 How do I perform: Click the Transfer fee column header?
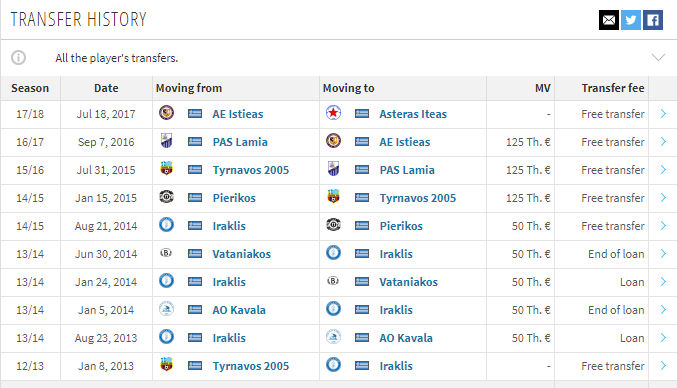click(613, 88)
